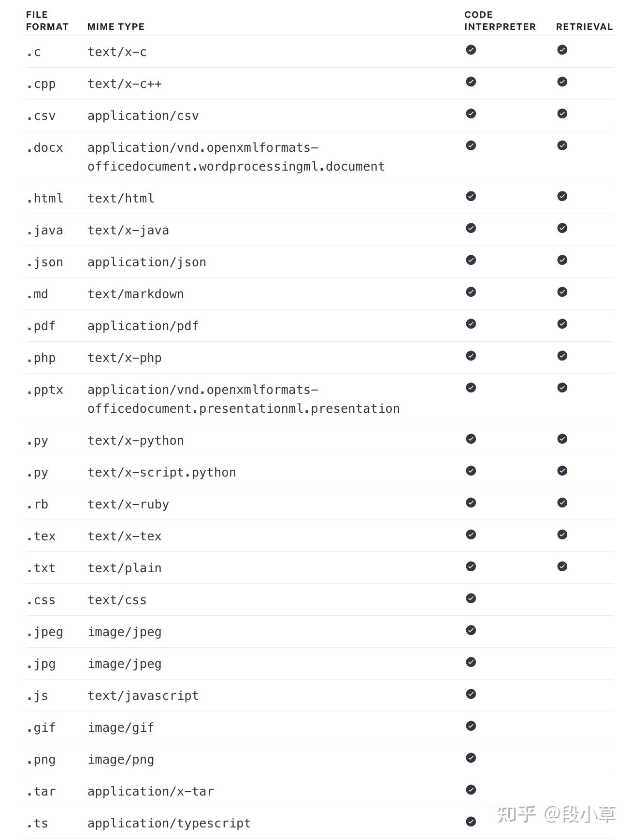Image resolution: width=632 pixels, height=840 pixels.
Task: Click the File Format column header
Action: [x=47, y=21]
